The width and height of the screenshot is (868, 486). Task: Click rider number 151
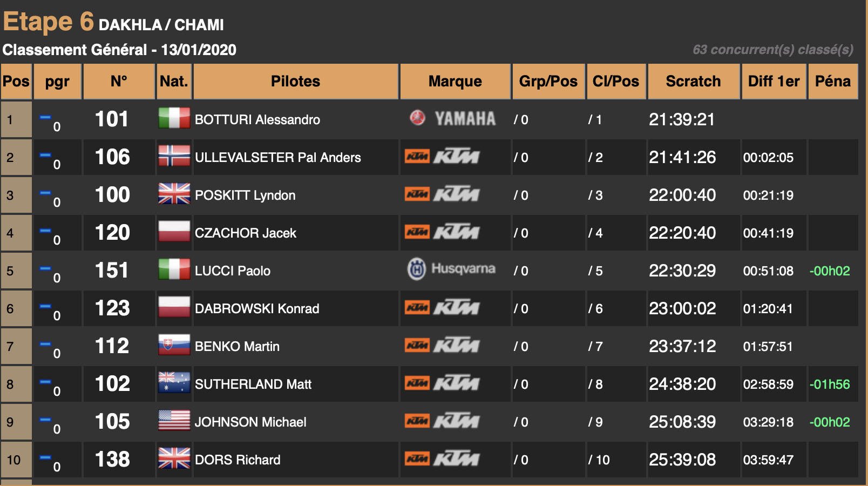(x=112, y=271)
